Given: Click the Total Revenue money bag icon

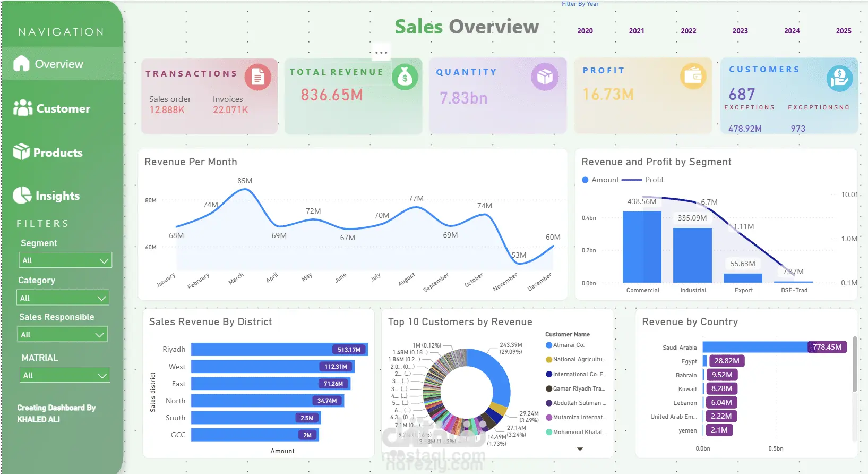Looking at the screenshot, I should 405,77.
